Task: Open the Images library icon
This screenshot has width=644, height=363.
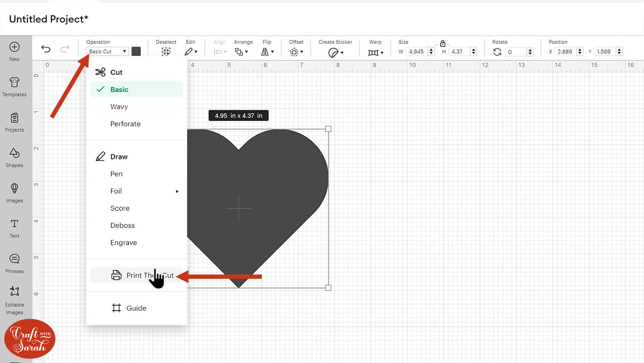Action: pyautogui.click(x=15, y=192)
